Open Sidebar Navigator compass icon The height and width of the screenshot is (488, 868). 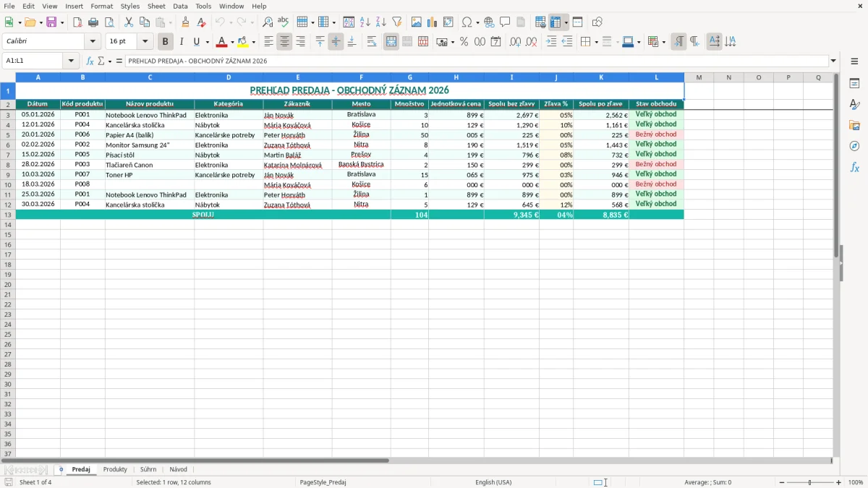coord(854,146)
